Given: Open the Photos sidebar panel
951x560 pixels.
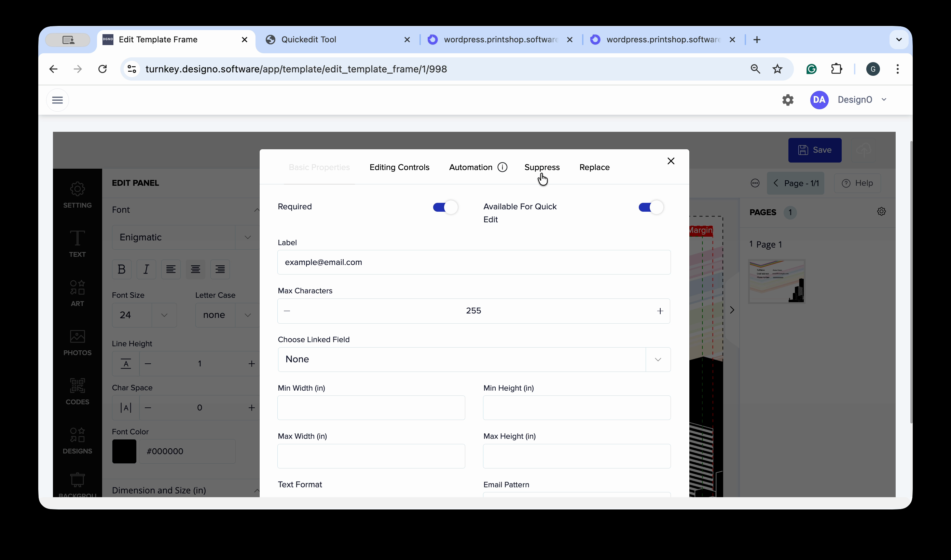Looking at the screenshot, I should pos(77,342).
